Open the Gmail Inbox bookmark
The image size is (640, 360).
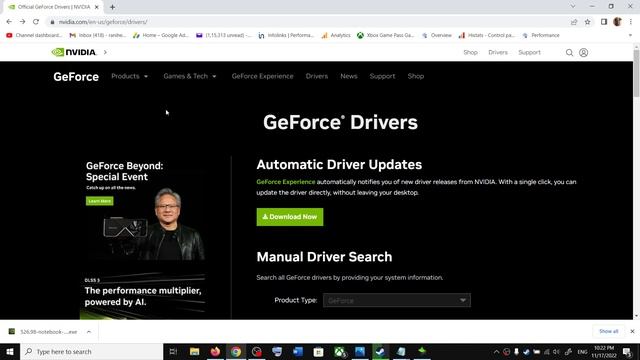[98, 36]
